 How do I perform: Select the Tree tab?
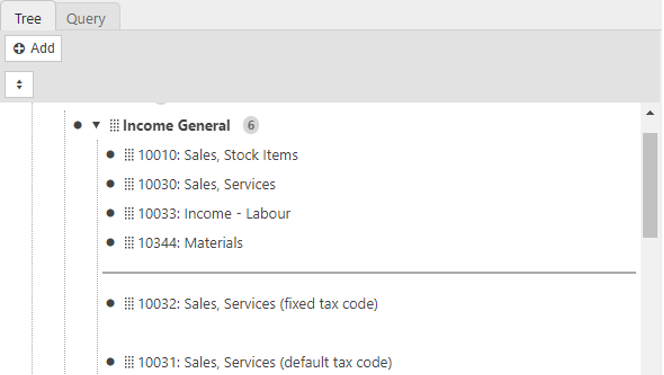pyautogui.click(x=28, y=19)
